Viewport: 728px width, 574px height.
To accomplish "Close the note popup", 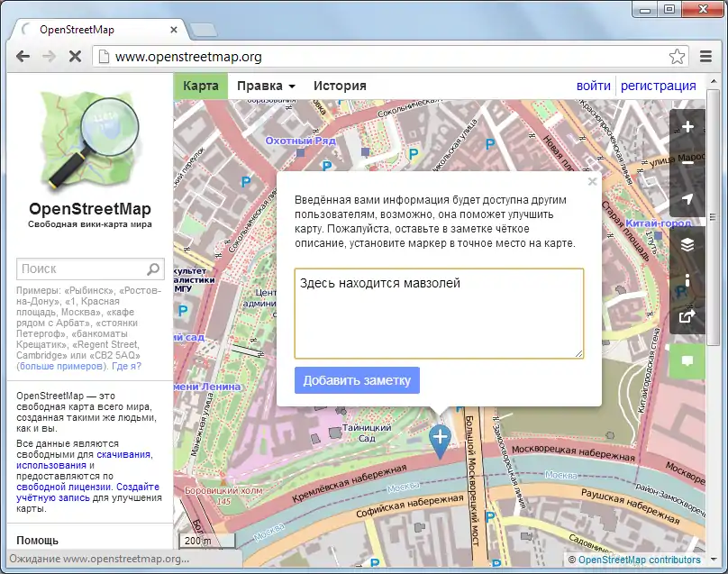I will [x=592, y=181].
